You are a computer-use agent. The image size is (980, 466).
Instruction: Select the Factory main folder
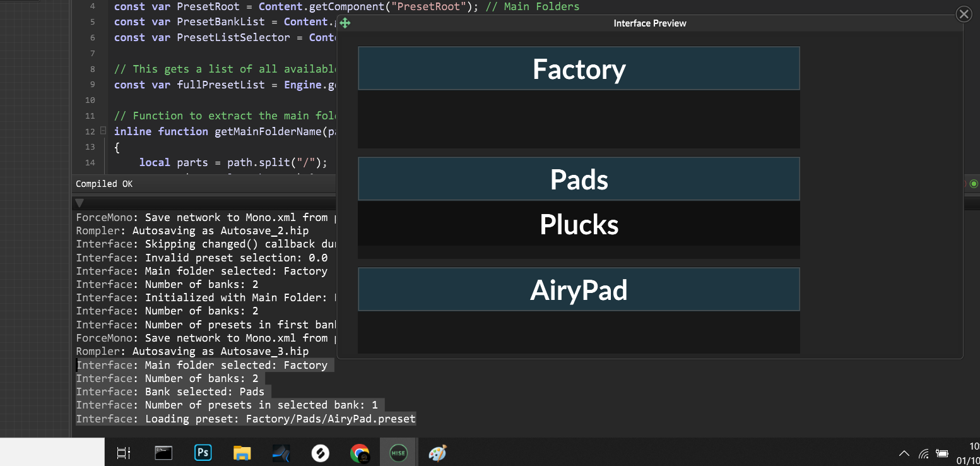579,68
